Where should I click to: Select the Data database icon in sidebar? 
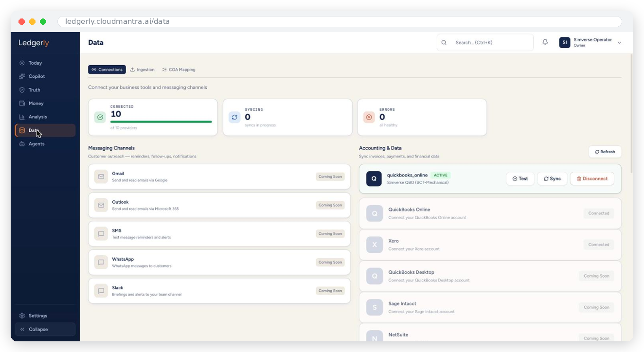click(22, 130)
